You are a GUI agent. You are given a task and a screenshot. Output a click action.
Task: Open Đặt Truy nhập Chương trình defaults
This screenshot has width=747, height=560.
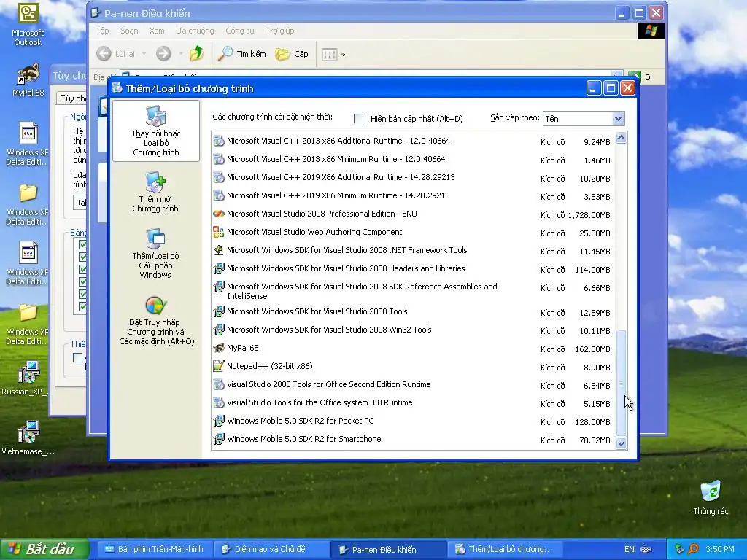pyautogui.click(x=156, y=321)
